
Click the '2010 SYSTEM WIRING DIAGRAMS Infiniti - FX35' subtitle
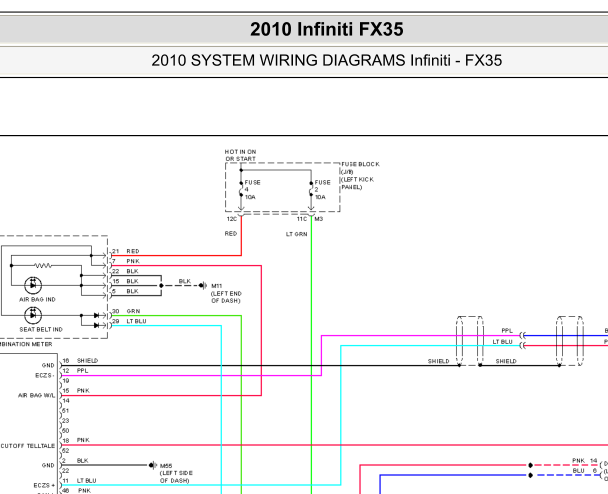coord(326,60)
